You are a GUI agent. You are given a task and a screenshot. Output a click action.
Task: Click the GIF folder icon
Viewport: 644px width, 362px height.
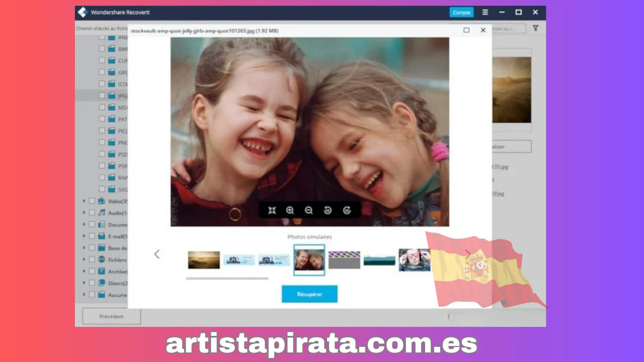111,72
